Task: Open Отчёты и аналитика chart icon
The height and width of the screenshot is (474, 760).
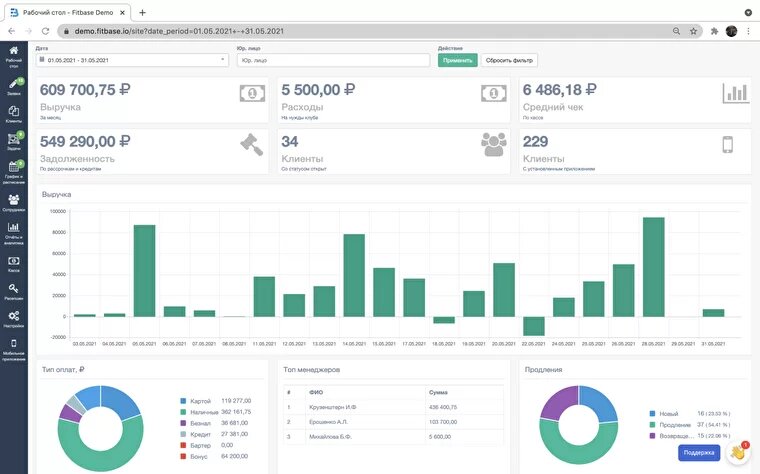Action: point(14,227)
